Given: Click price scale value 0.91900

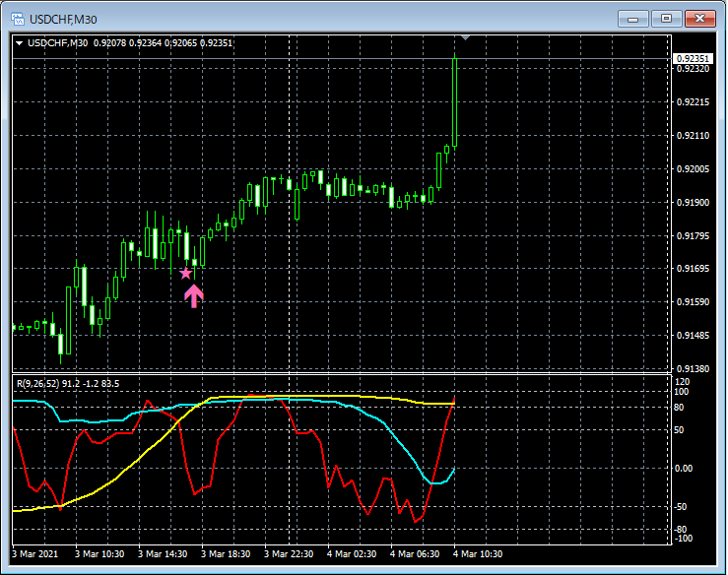Looking at the screenshot, I should pyautogui.click(x=694, y=203).
